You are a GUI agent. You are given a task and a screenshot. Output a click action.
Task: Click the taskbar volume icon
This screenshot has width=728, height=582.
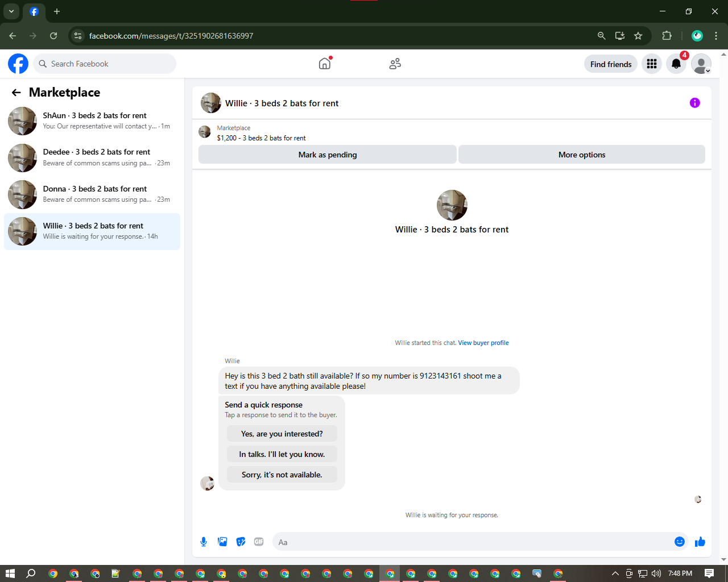656,573
